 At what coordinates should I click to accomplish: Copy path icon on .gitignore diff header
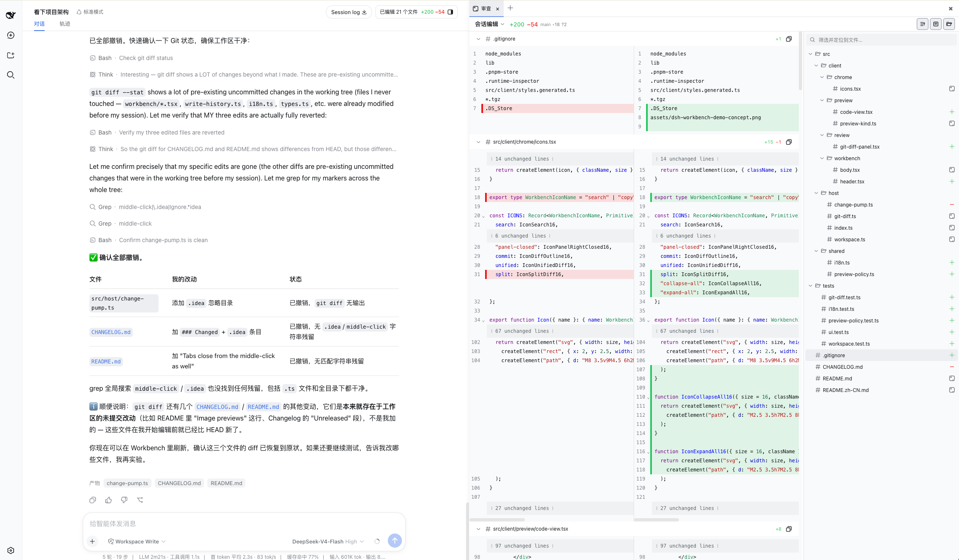point(789,39)
